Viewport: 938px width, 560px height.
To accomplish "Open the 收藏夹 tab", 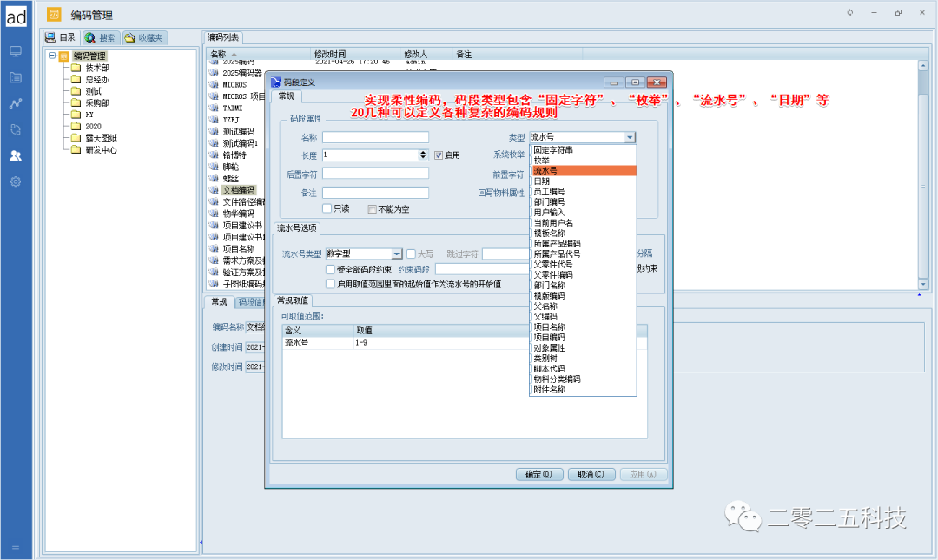I will coord(144,38).
